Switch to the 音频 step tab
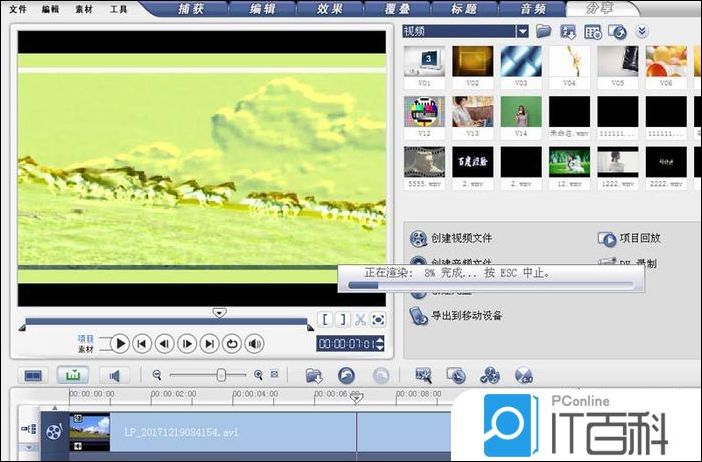This screenshot has height=462, width=702. point(533,9)
